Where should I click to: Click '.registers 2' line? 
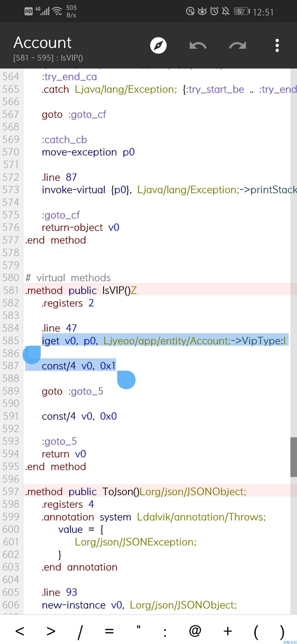point(68,303)
